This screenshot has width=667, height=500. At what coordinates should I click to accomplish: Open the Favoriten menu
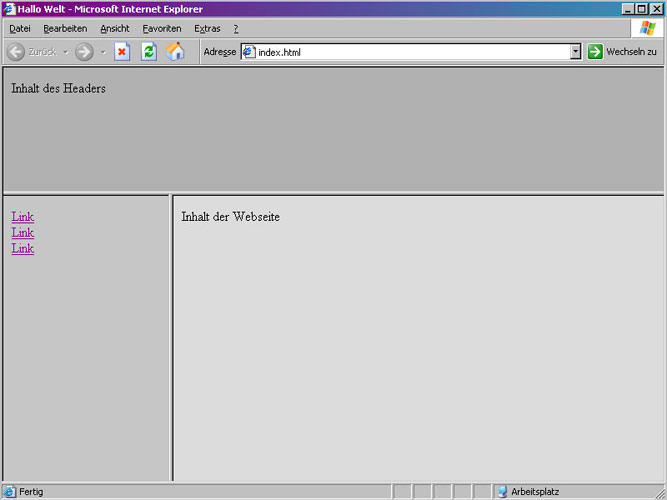tap(162, 29)
